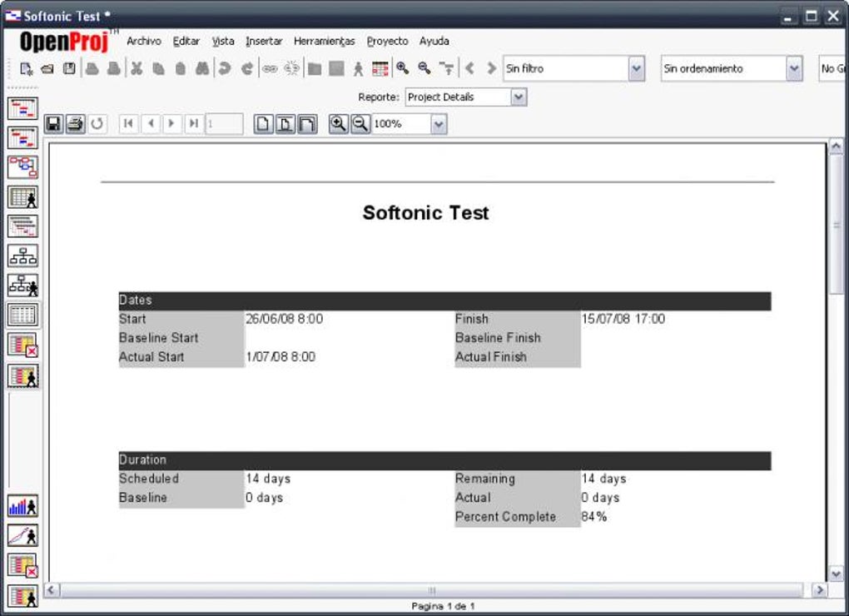Go to the last report page
849x616 pixels.
point(194,124)
